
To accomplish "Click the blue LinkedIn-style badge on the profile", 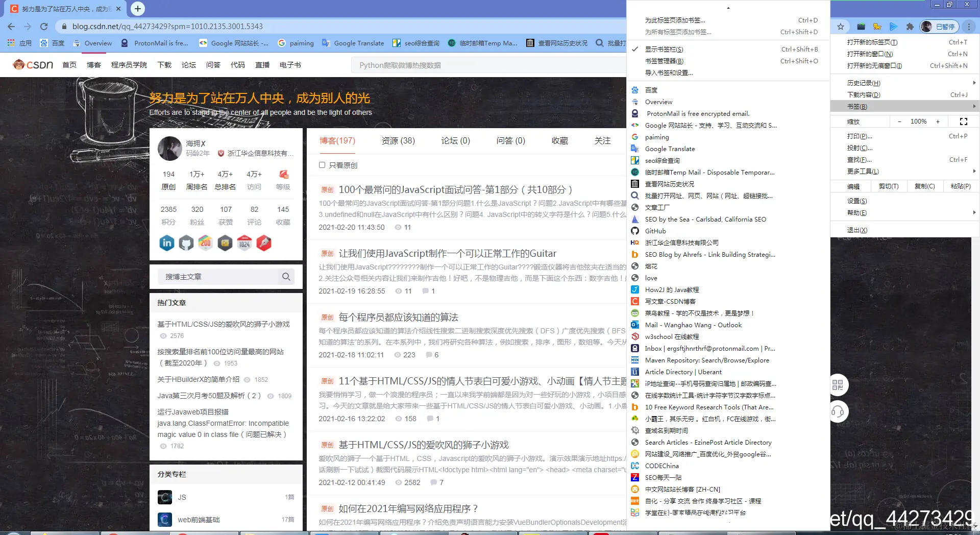I will pyautogui.click(x=167, y=243).
